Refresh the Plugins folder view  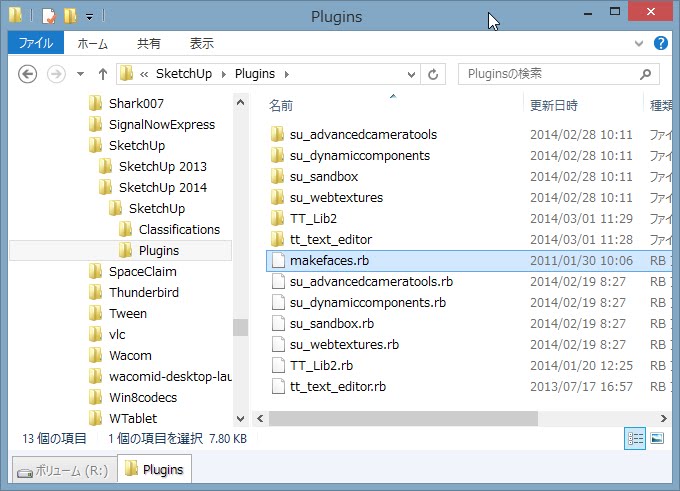(x=433, y=75)
